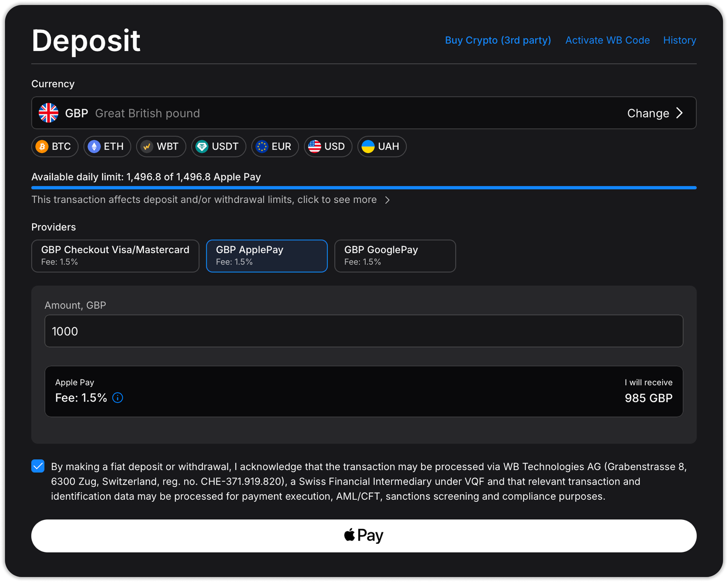The width and height of the screenshot is (728, 582).
Task: Choose the USD currency chip label
Action: click(334, 147)
